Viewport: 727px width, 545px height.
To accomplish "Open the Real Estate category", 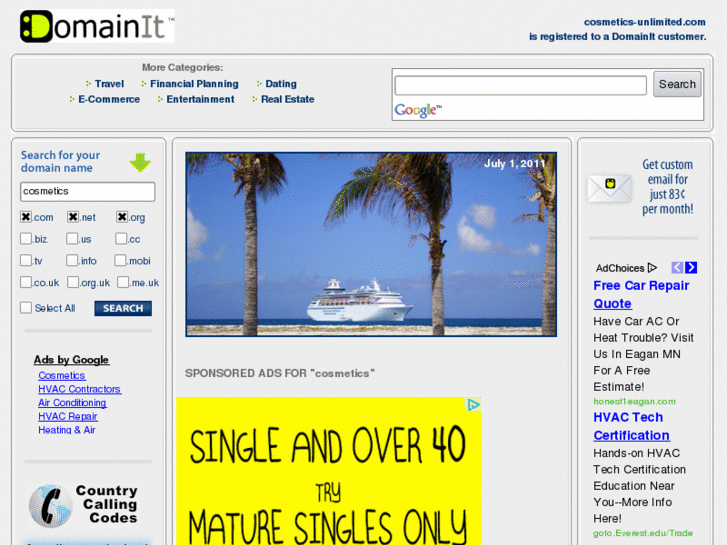I will pyautogui.click(x=287, y=99).
